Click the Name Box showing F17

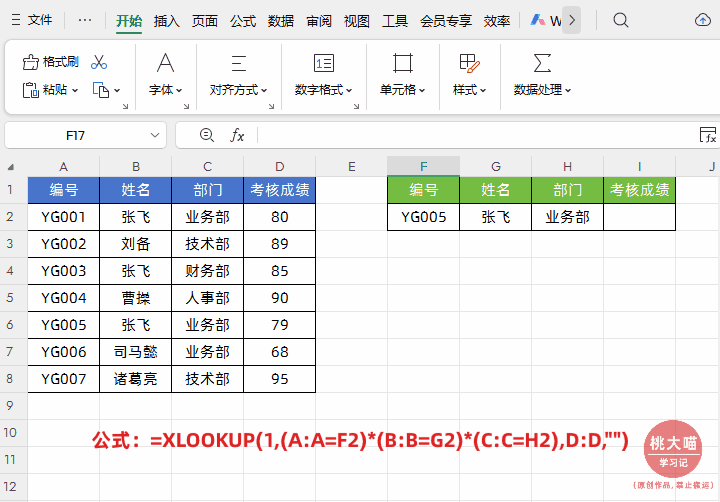tap(75, 135)
